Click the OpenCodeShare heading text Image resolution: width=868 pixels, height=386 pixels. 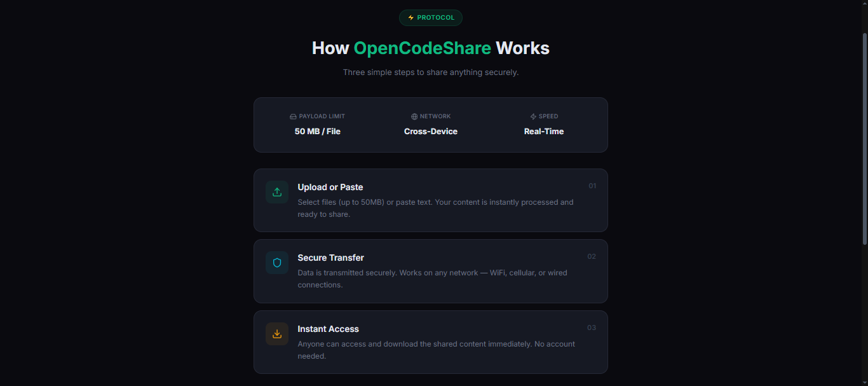click(423, 48)
